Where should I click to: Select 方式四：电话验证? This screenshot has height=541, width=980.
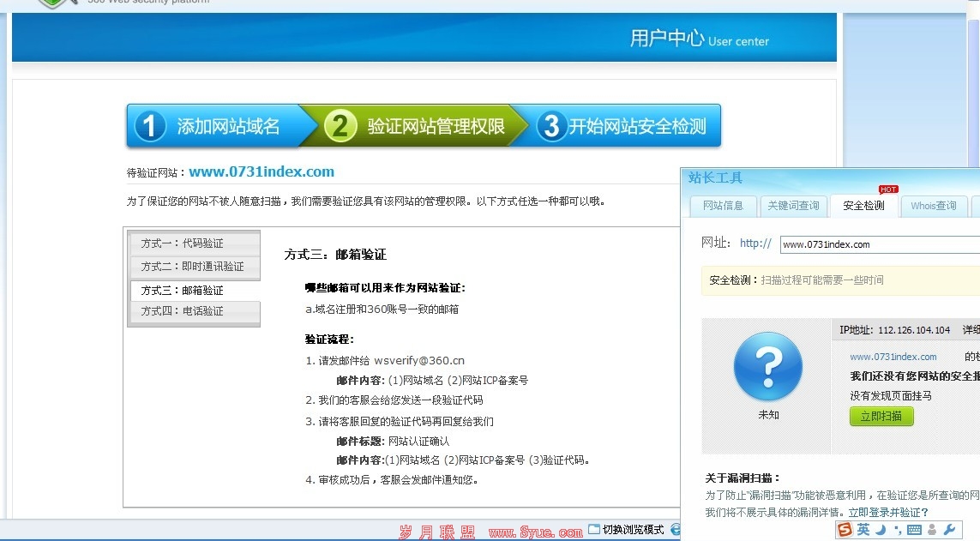(x=194, y=313)
